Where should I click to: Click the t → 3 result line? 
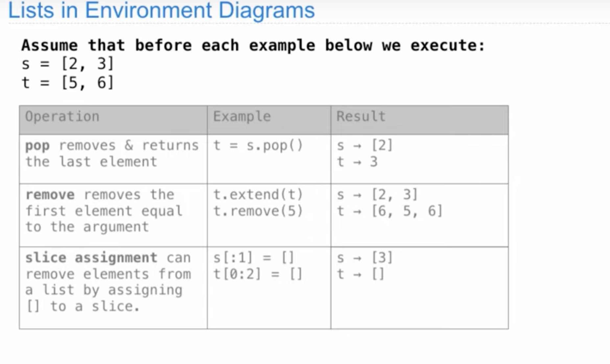coord(358,162)
